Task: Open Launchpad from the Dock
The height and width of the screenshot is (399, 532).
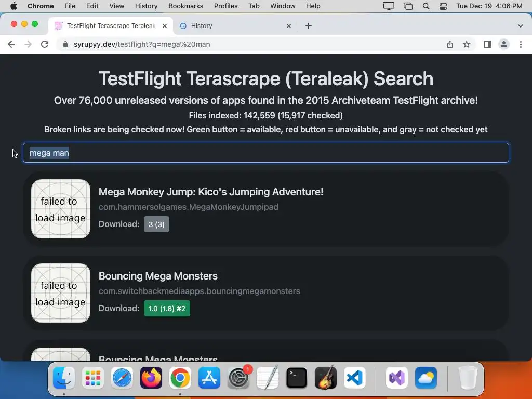Action: click(x=93, y=378)
